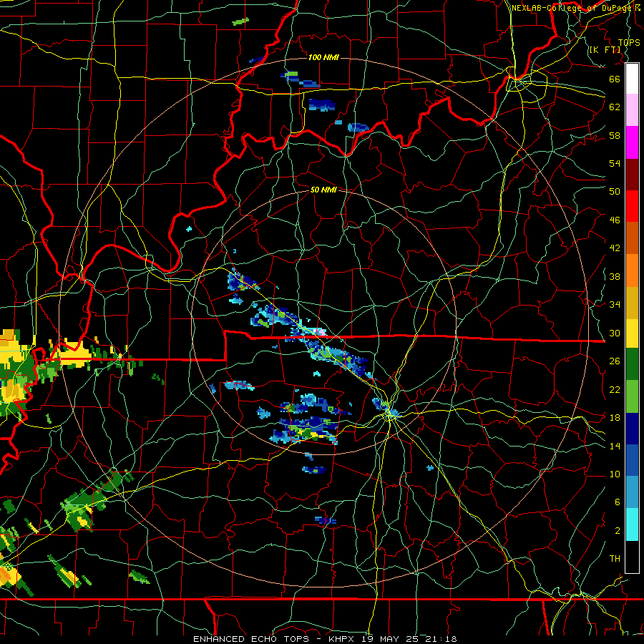Screen dimensions: 644x644
Task: Click the yellow legend swatch
Action: point(632,333)
